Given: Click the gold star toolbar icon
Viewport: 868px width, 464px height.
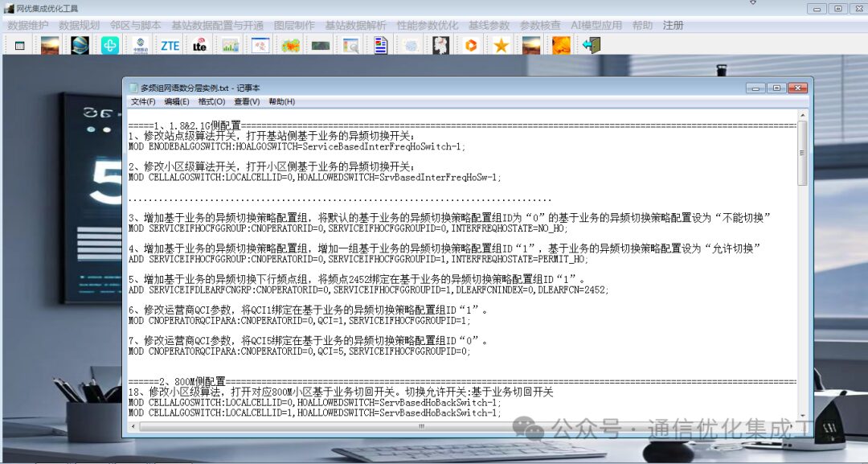Looking at the screenshot, I should coord(502,45).
